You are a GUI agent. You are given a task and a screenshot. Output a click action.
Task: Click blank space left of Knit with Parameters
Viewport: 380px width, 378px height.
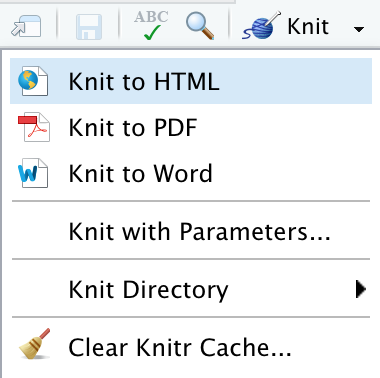click(39, 231)
